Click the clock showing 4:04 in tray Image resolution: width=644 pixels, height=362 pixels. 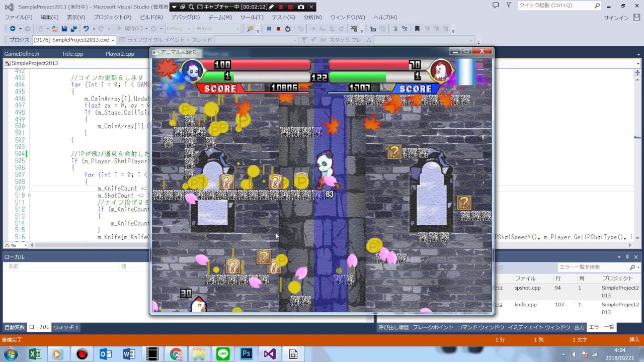point(620,350)
